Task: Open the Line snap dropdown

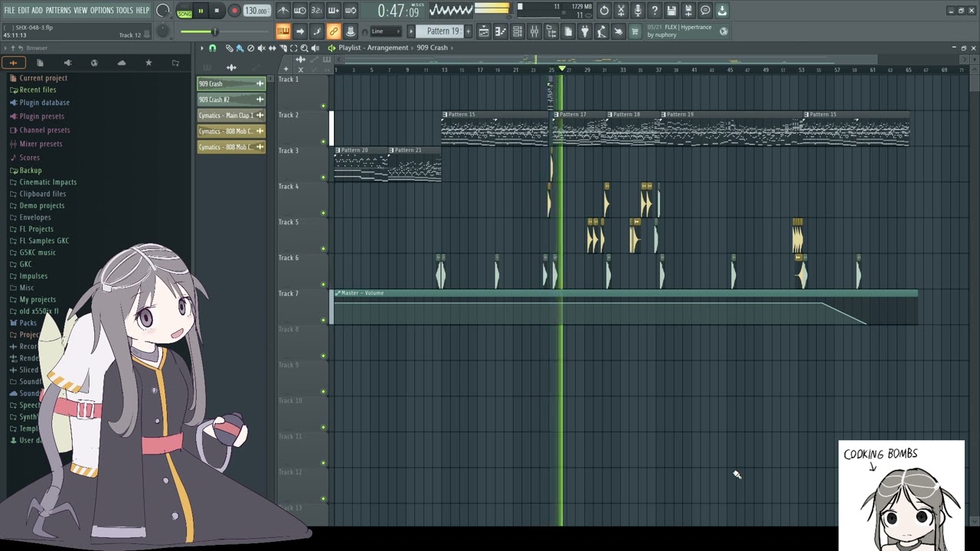Action: click(385, 31)
